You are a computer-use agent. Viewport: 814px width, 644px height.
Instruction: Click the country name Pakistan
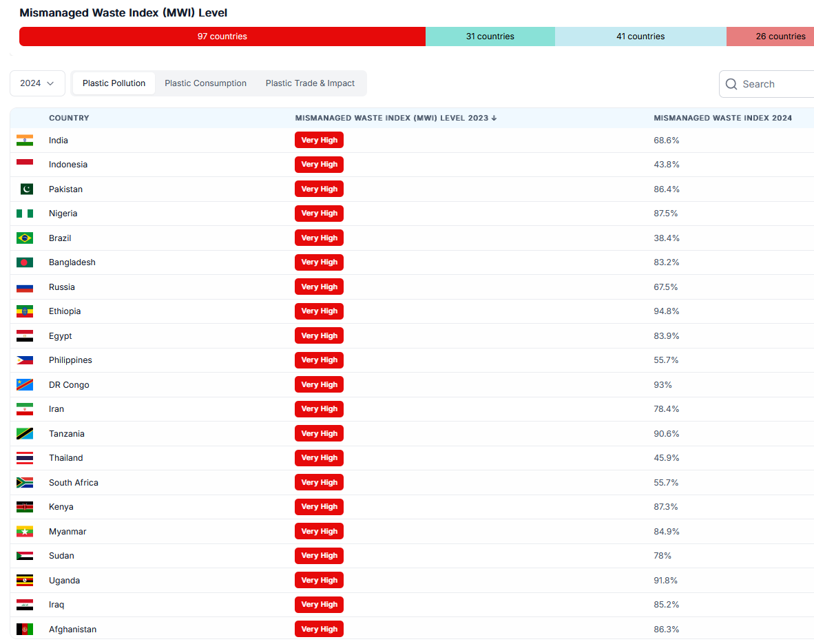click(x=65, y=189)
